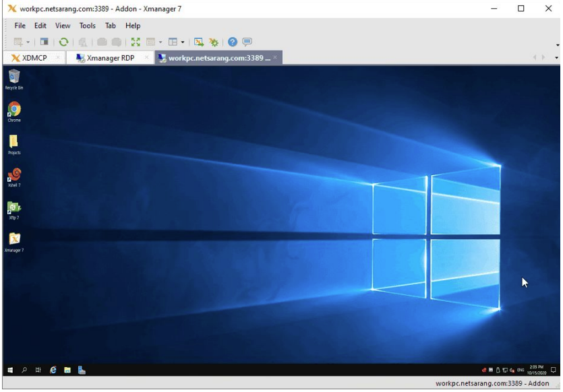Screen dimensions: 563x392
Task: Select the Projects folder on desktop
Action: coord(14,145)
